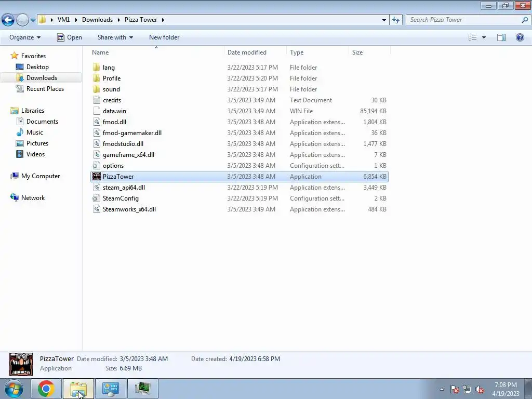This screenshot has height=399, width=532.
Task: Click the New folder button
Action: [x=164, y=37]
